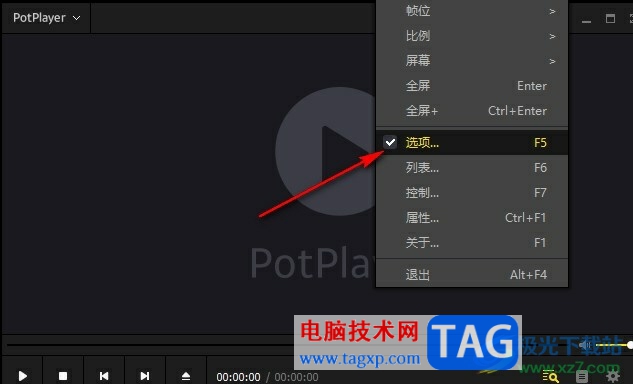Screen dimensions: 633x384
Task: Adjust the volume slider handle
Action: (x=629, y=345)
